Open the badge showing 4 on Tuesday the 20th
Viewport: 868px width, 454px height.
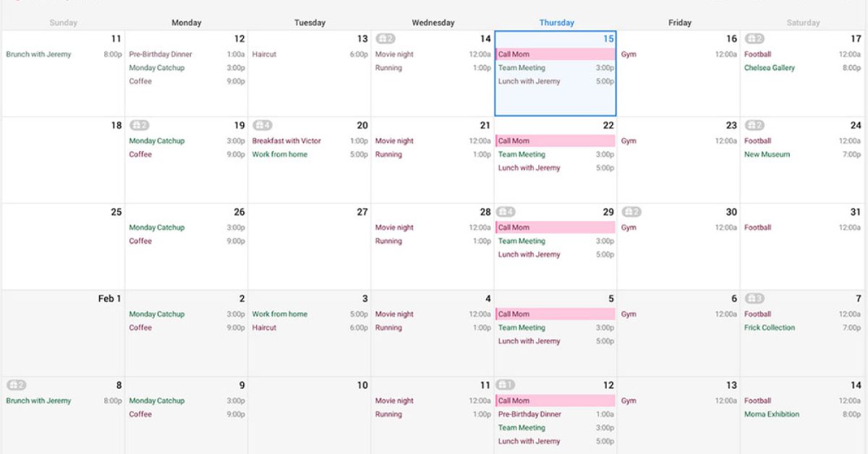[x=263, y=126]
